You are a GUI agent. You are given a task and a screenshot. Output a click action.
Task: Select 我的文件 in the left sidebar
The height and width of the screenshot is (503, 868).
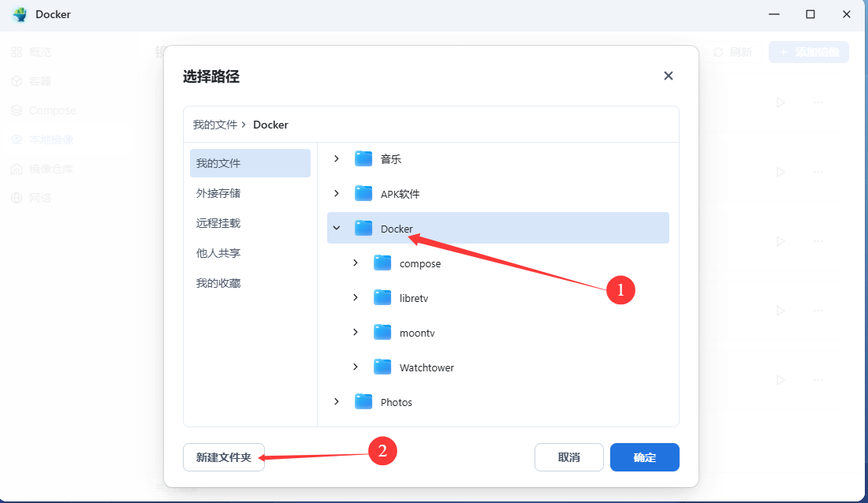tap(250, 163)
